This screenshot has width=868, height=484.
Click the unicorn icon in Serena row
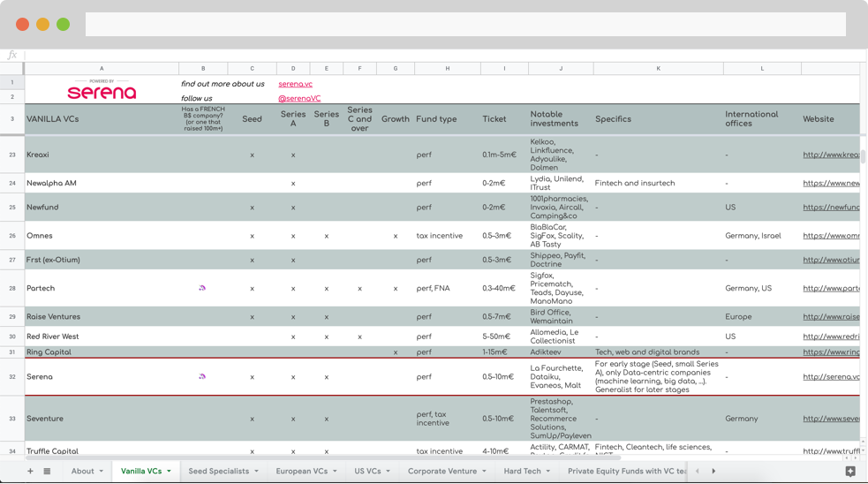tap(202, 376)
